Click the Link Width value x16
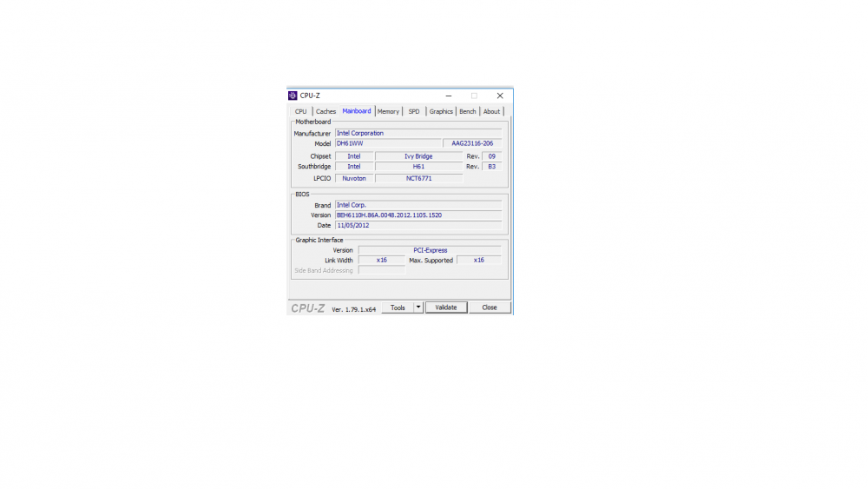 pyautogui.click(x=382, y=261)
